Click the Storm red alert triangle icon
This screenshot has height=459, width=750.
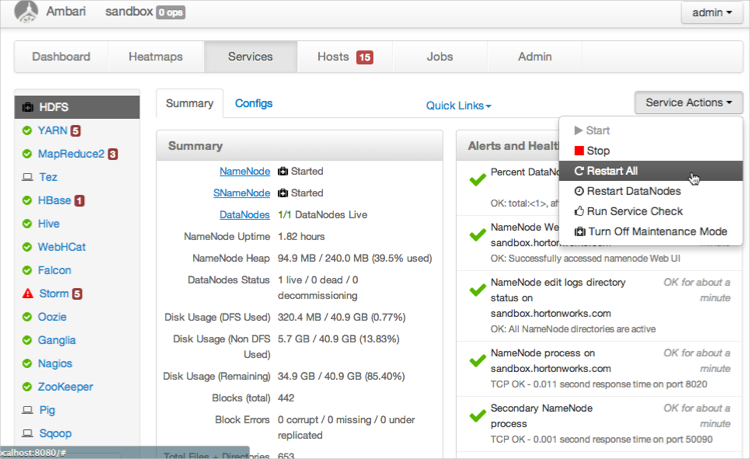[27, 293]
